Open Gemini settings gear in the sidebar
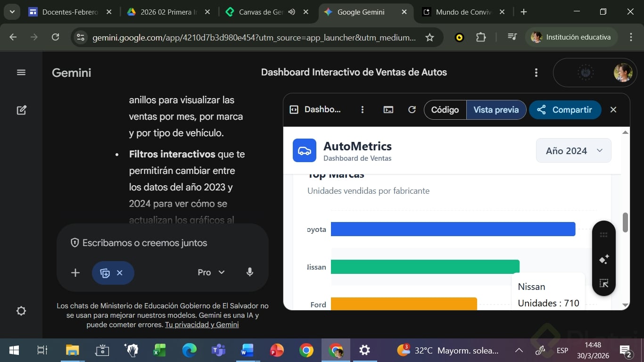Screen dimensions: 644x362 21,311
